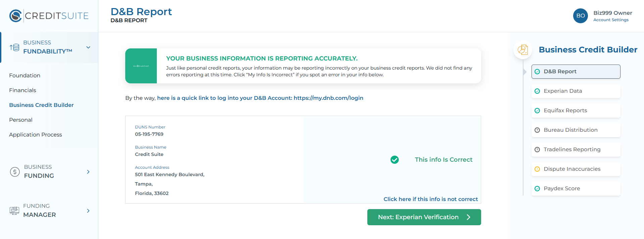Click the Business Funding dollar icon
The image size is (644, 239).
tap(15, 172)
